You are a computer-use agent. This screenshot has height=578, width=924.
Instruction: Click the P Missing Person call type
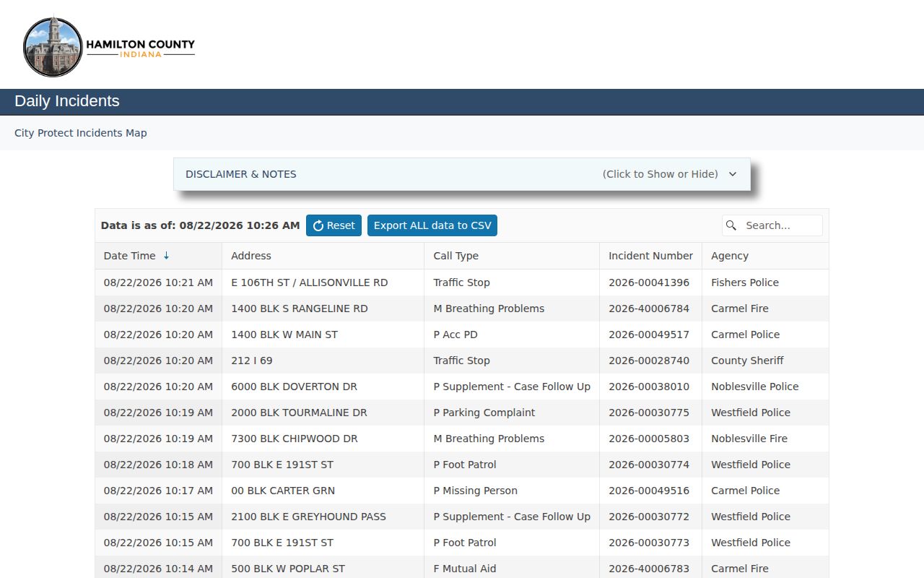click(x=475, y=491)
